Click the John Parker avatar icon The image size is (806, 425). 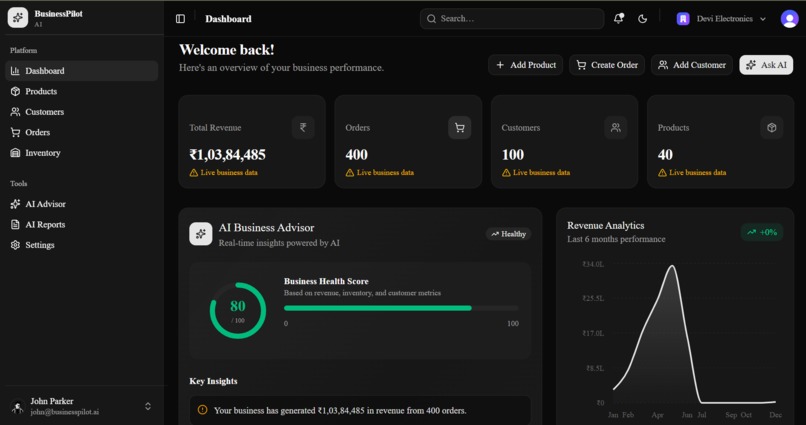click(x=18, y=406)
